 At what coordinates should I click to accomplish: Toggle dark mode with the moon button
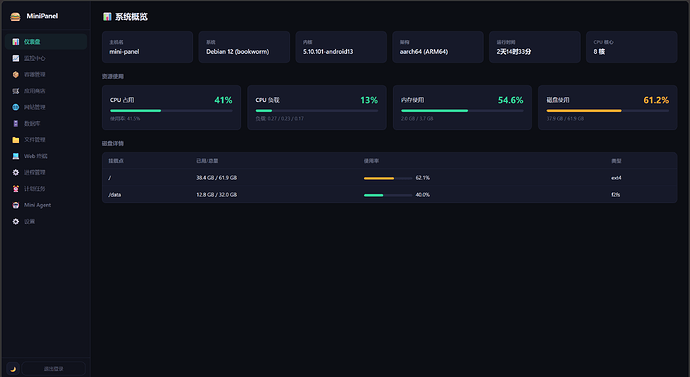coord(13,369)
